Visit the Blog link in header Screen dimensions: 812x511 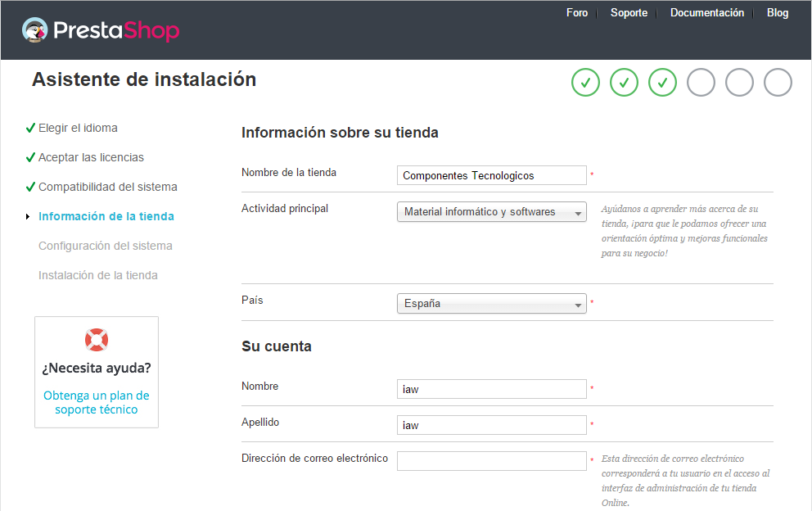(778, 13)
